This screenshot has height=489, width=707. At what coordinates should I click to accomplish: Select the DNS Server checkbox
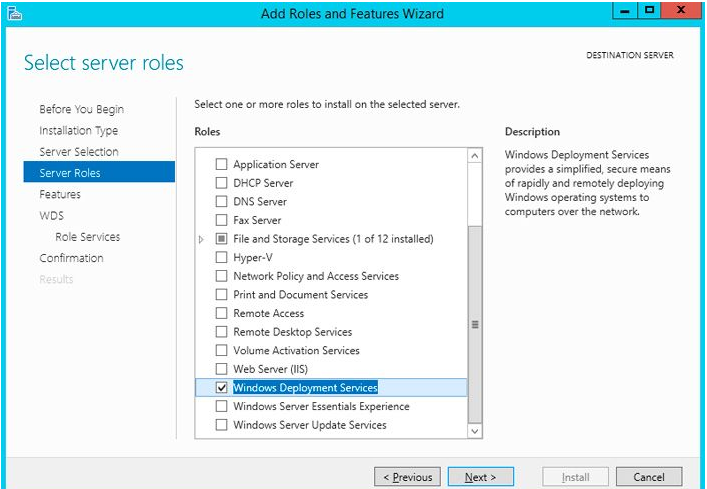point(221,201)
